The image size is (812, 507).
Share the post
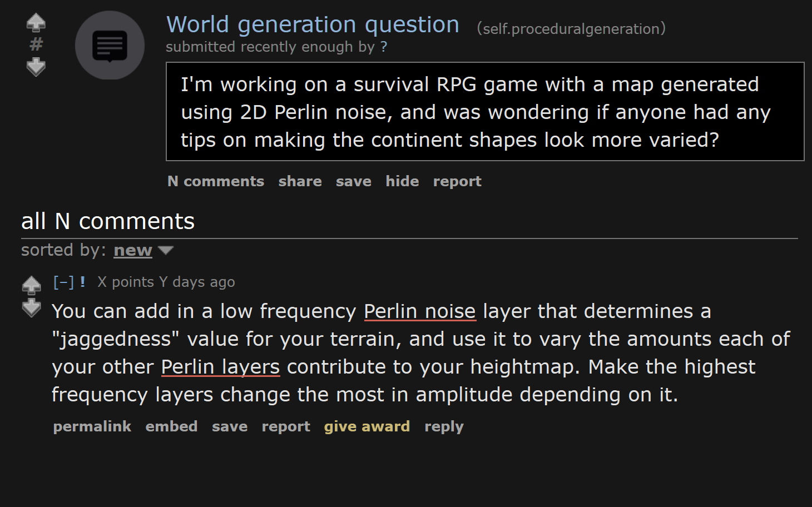[x=300, y=181]
